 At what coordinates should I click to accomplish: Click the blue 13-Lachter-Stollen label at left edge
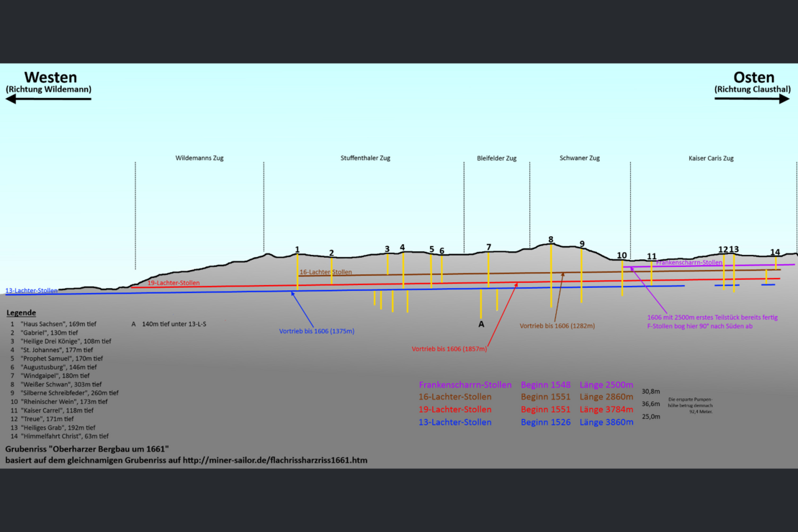point(32,291)
